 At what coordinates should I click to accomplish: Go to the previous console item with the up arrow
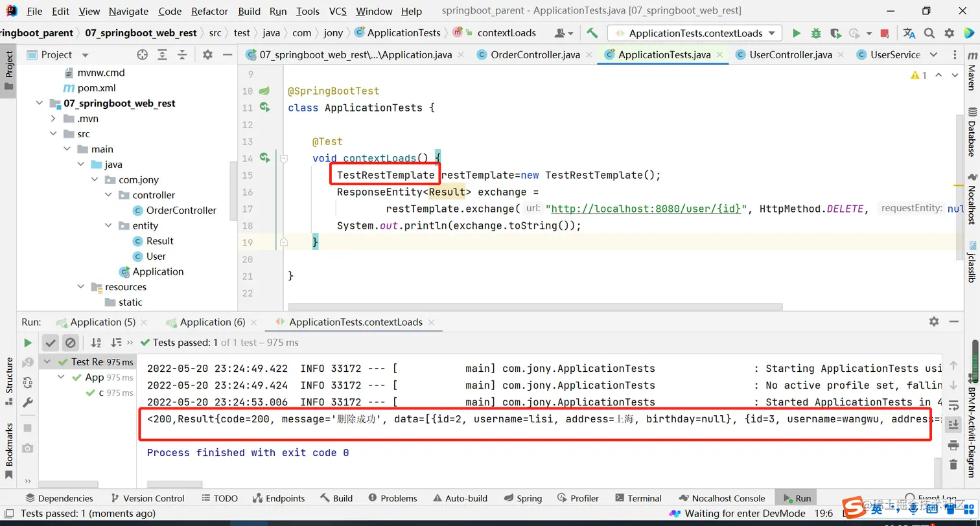pos(953,366)
